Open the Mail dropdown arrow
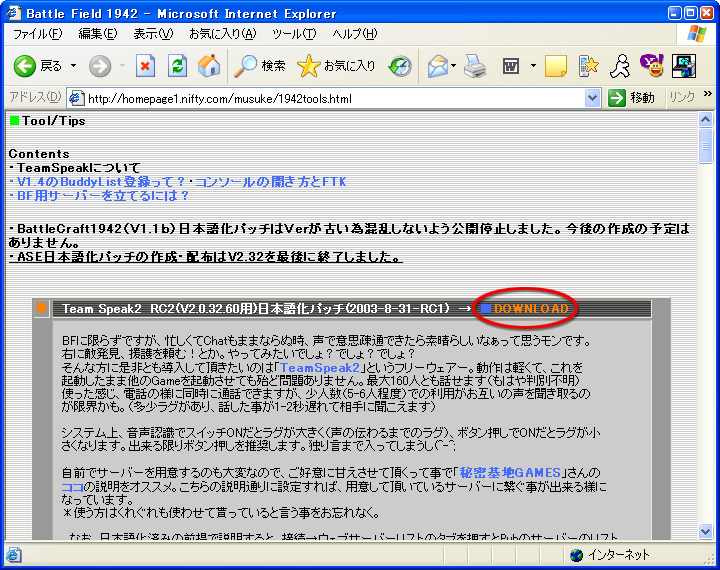 (454, 66)
